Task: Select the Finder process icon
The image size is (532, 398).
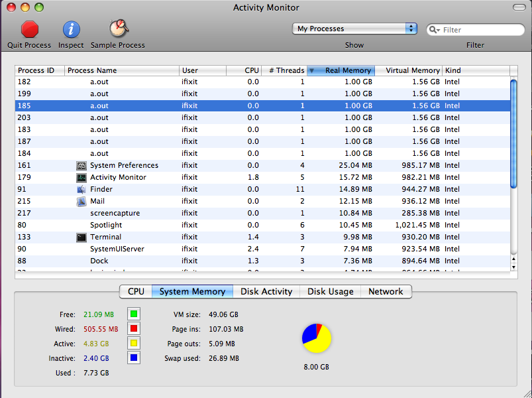Action: [81, 189]
